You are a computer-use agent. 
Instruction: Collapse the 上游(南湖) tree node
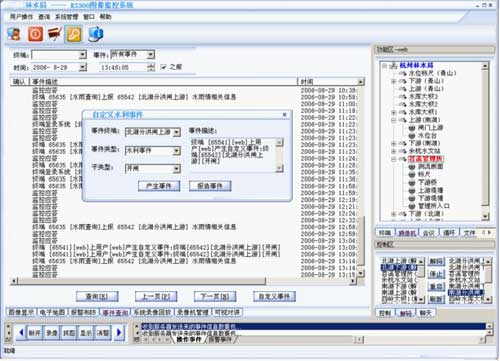[x=394, y=120]
